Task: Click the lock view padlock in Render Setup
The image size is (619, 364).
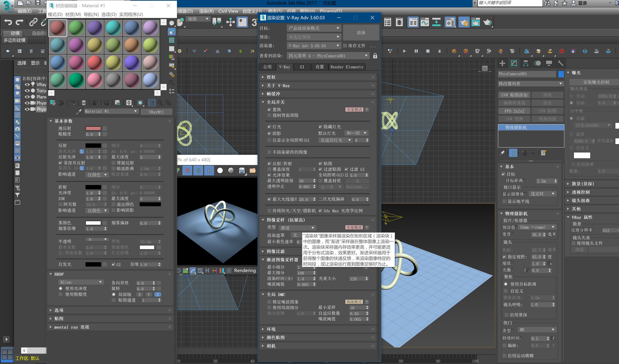Action: point(375,56)
